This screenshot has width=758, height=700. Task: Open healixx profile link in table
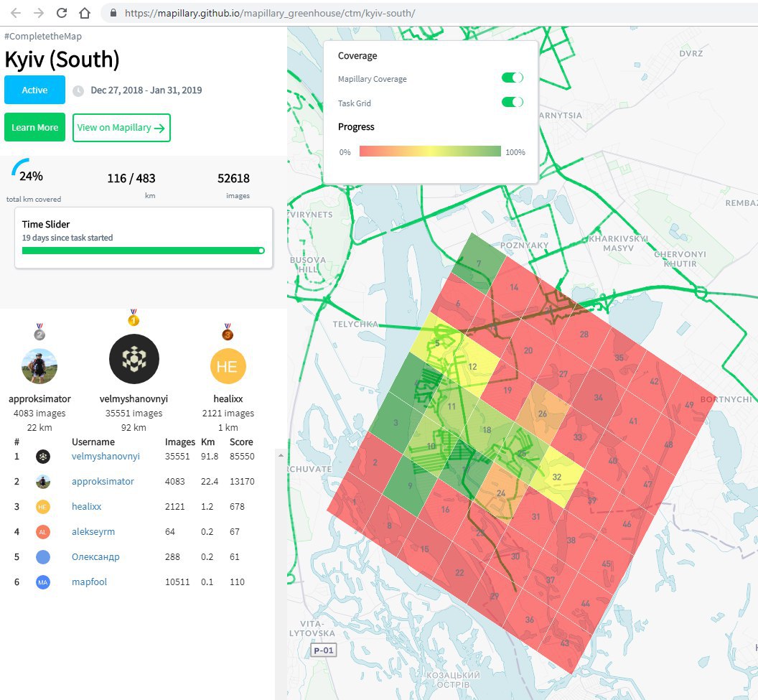pyautogui.click(x=87, y=507)
